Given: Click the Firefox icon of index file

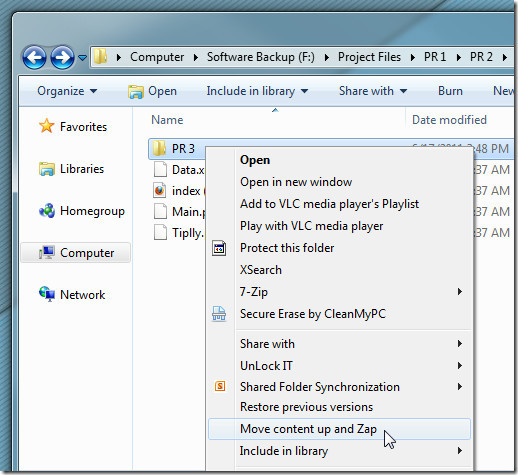Looking at the screenshot, I should pos(160,191).
